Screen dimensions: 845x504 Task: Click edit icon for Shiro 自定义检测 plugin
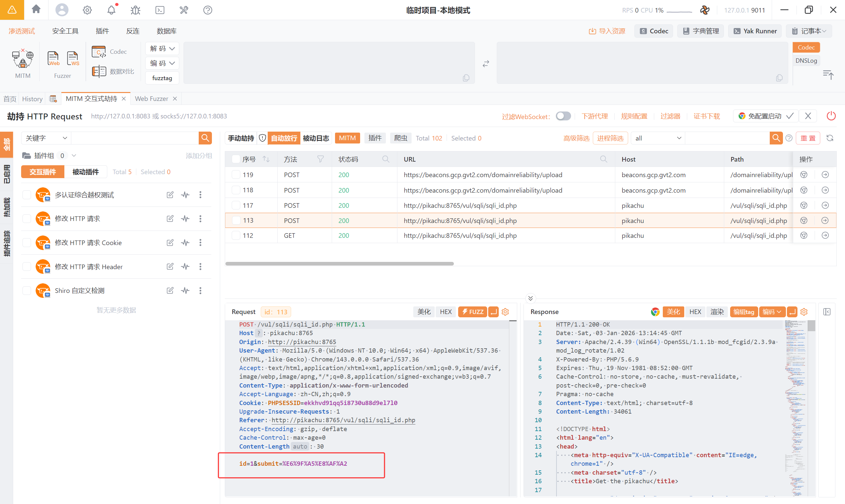click(x=170, y=290)
